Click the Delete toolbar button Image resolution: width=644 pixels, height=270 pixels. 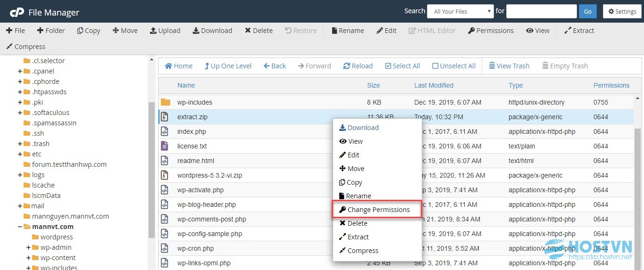click(x=259, y=30)
